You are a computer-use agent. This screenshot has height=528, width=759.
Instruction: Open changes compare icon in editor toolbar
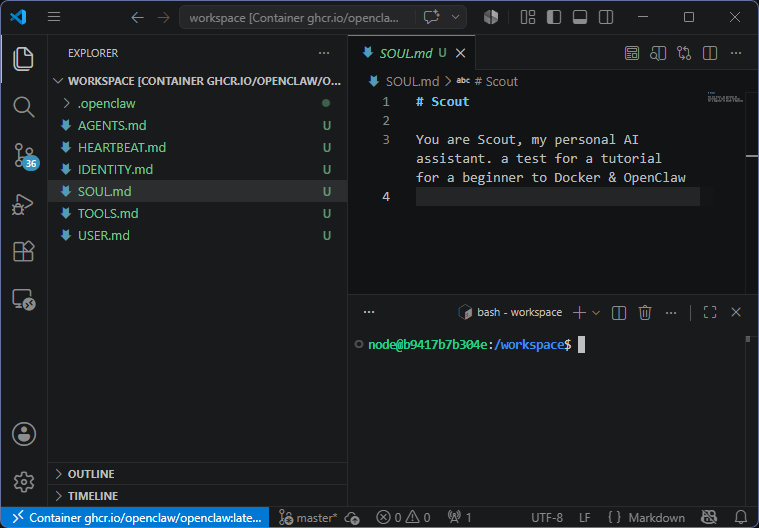(684, 53)
